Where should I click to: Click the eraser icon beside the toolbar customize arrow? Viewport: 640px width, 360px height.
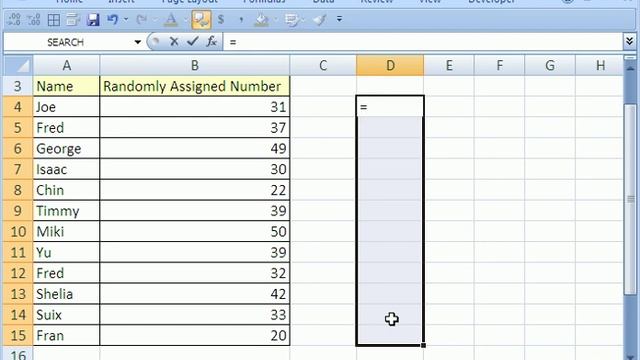coord(320,20)
